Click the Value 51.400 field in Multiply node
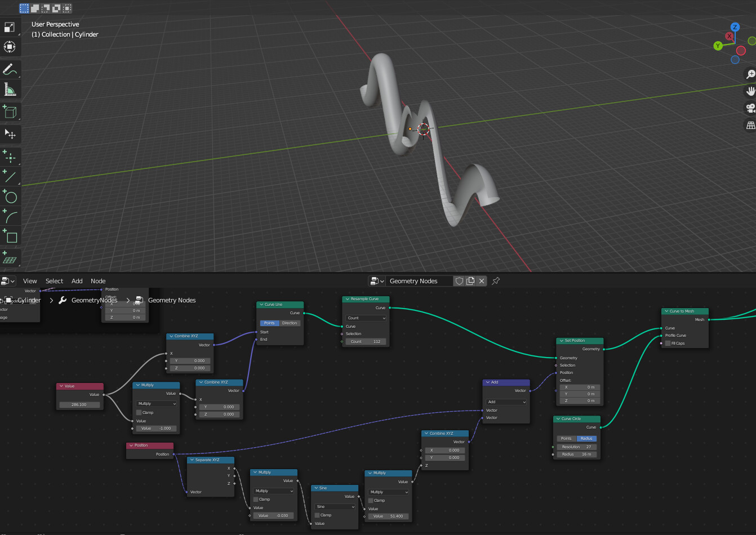This screenshot has width=756, height=535. (388, 516)
